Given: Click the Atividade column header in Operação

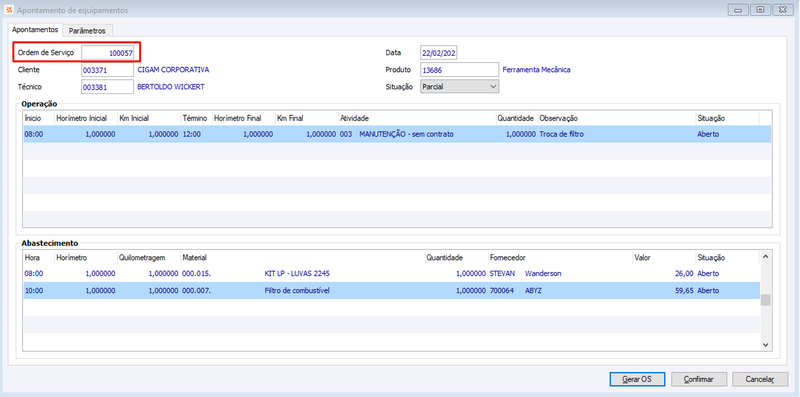Looking at the screenshot, I should pyautogui.click(x=417, y=118).
